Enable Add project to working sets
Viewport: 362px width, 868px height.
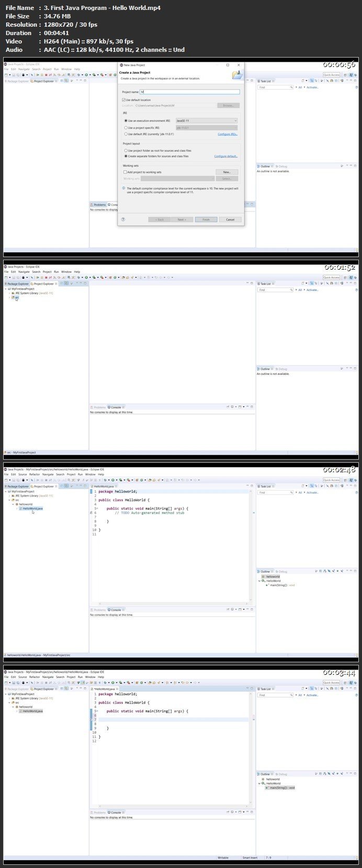point(125,172)
